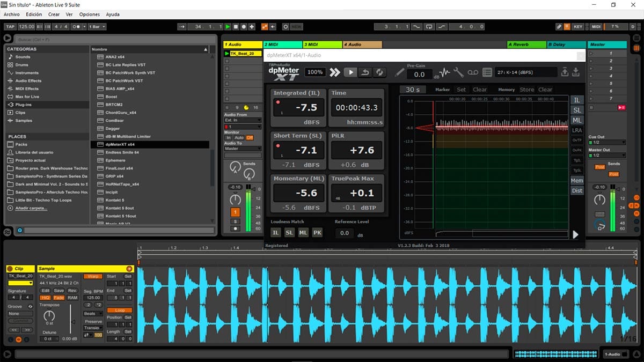The height and width of the screenshot is (362, 644).
Task: Toggle the Mem graph button
Action: pyautogui.click(x=577, y=181)
